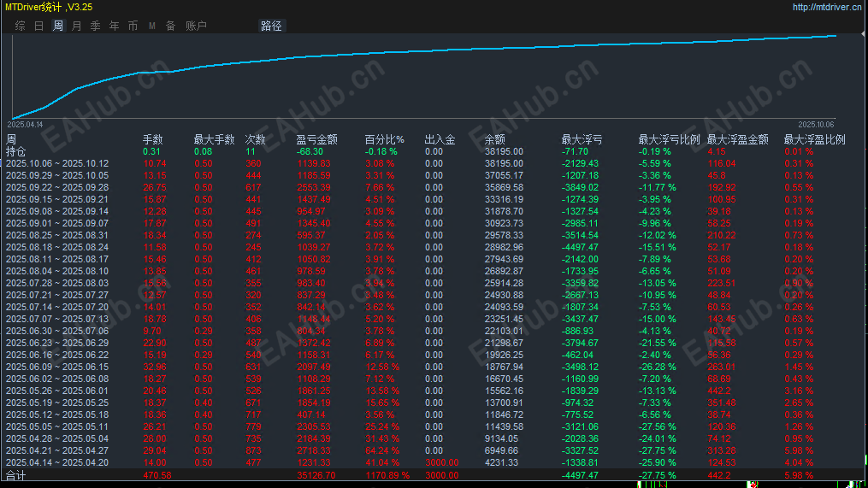Select row 2025.07.14 ~ 2025.07.20
868x488 pixels.
(57, 307)
